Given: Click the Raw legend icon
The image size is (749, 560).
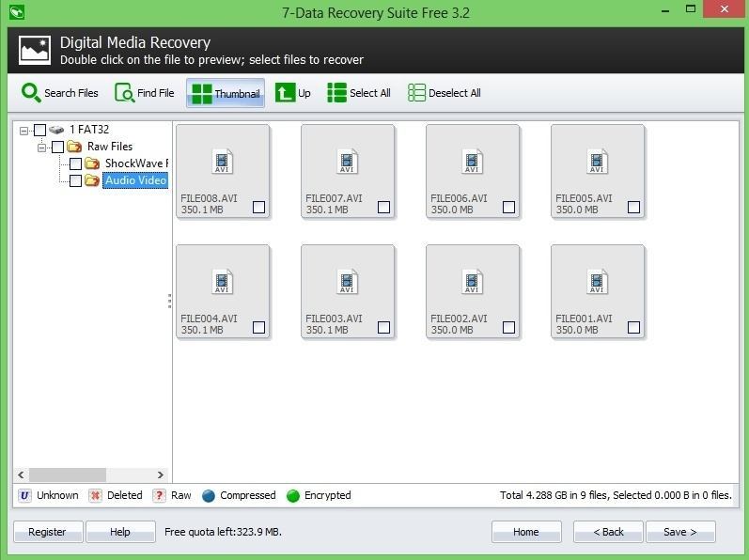Looking at the screenshot, I should point(159,495).
